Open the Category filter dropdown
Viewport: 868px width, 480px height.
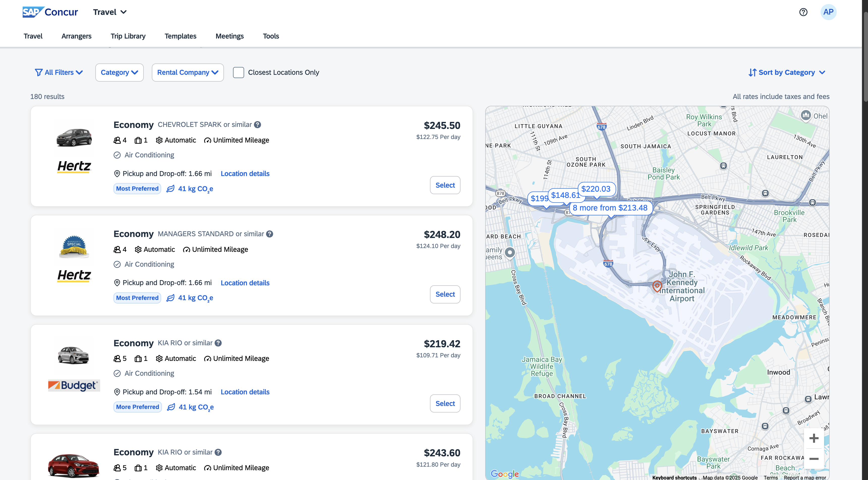(119, 72)
